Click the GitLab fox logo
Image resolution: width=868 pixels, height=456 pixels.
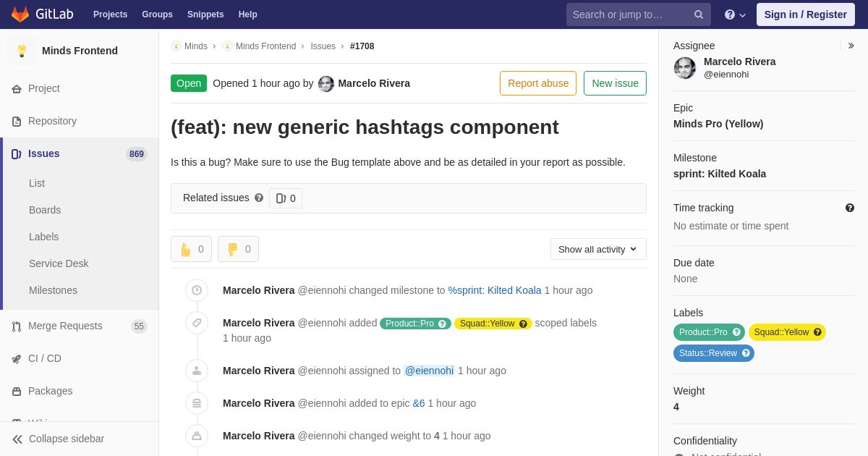tap(20, 14)
